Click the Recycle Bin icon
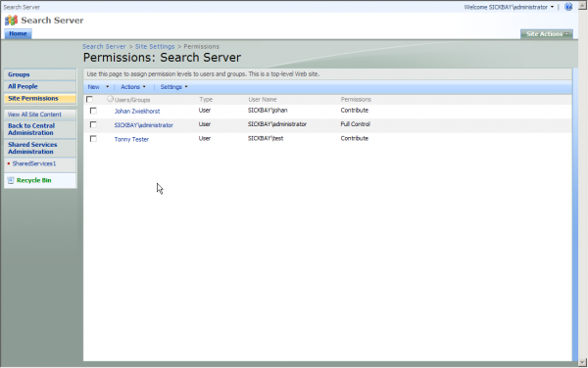 [x=11, y=180]
